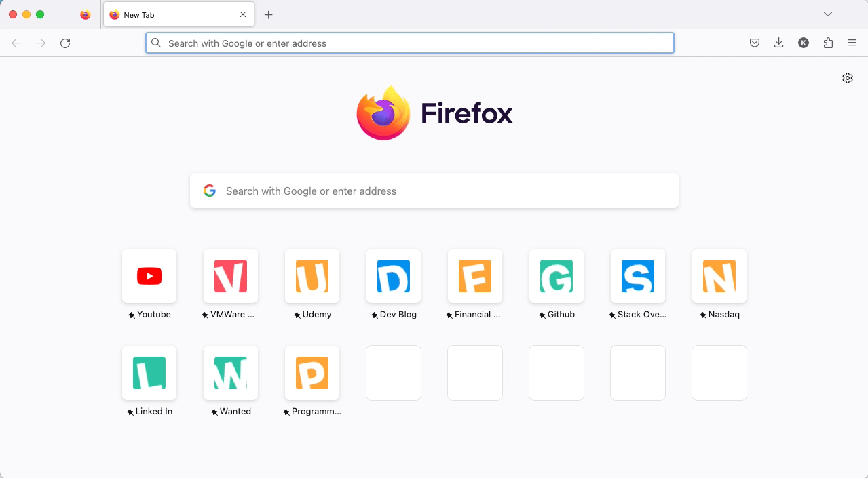Viewport: 868px width, 478px height.
Task: Open the Extensions puzzle icon
Action: pyautogui.click(x=828, y=43)
